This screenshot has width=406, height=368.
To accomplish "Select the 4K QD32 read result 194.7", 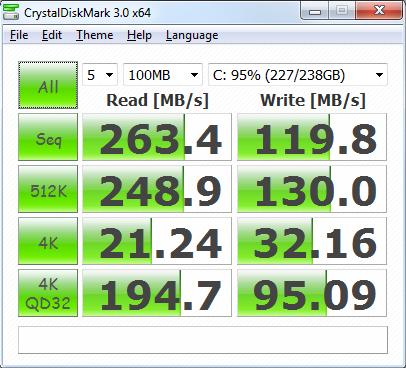I will 157,293.
